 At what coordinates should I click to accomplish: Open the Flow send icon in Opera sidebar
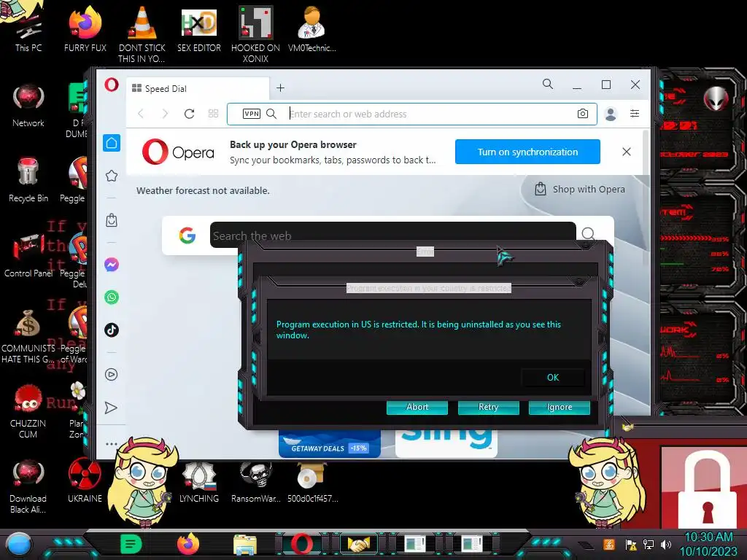[x=111, y=408]
